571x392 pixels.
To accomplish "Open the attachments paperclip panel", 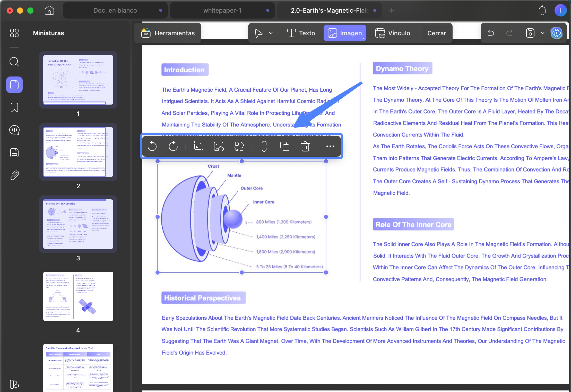I will (x=14, y=175).
